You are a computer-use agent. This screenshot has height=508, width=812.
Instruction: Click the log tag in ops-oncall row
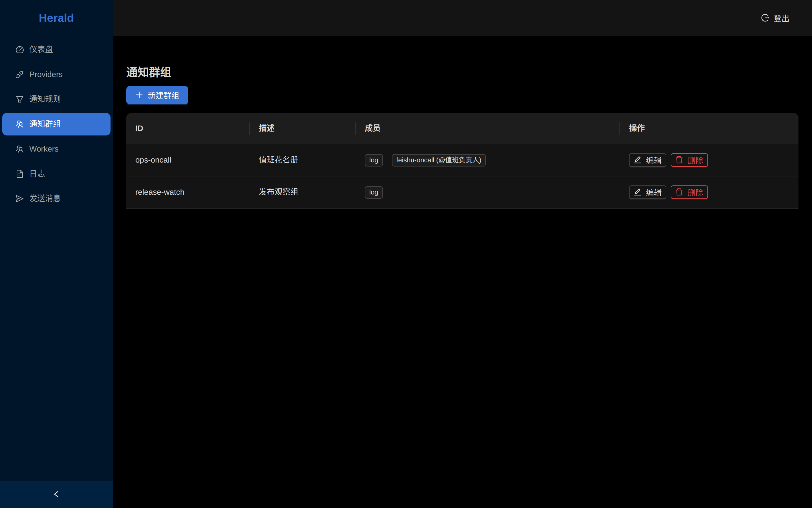(374, 160)
